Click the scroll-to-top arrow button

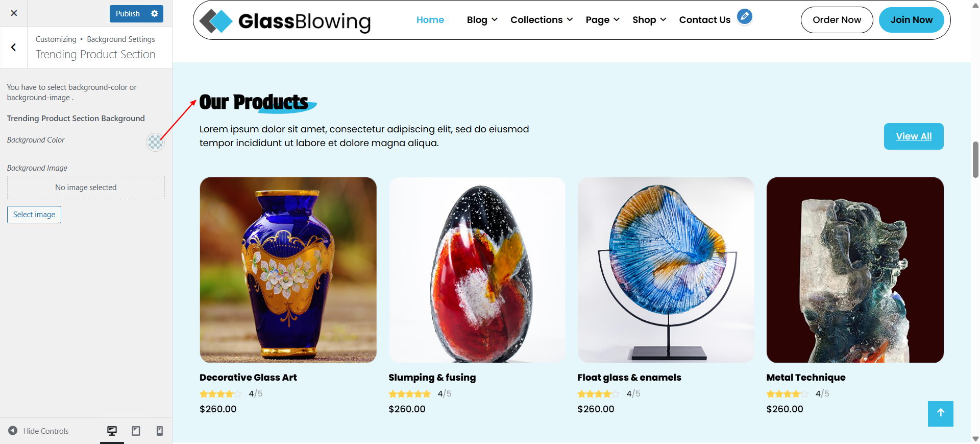tap(940, 413)
